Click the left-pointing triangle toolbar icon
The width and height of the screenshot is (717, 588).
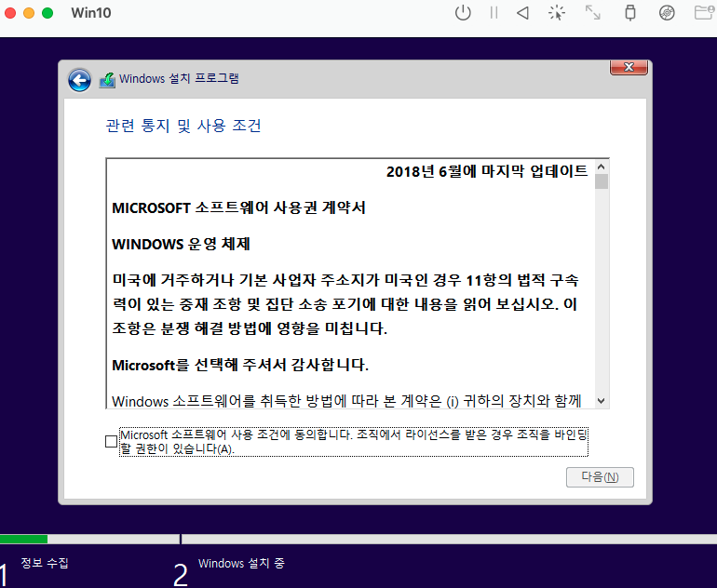click(x=522, y=13)
